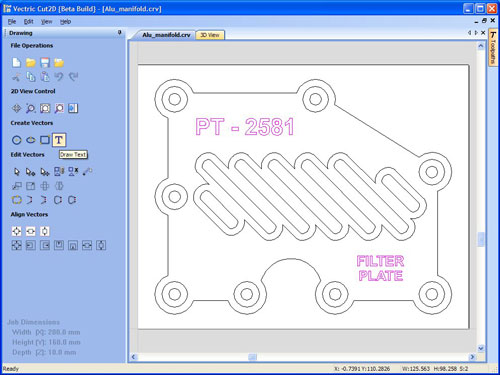Choose the Draw Circle tool
Viewport: 500px width, 375px height.
pyautogui.click(x=17, y=140)
